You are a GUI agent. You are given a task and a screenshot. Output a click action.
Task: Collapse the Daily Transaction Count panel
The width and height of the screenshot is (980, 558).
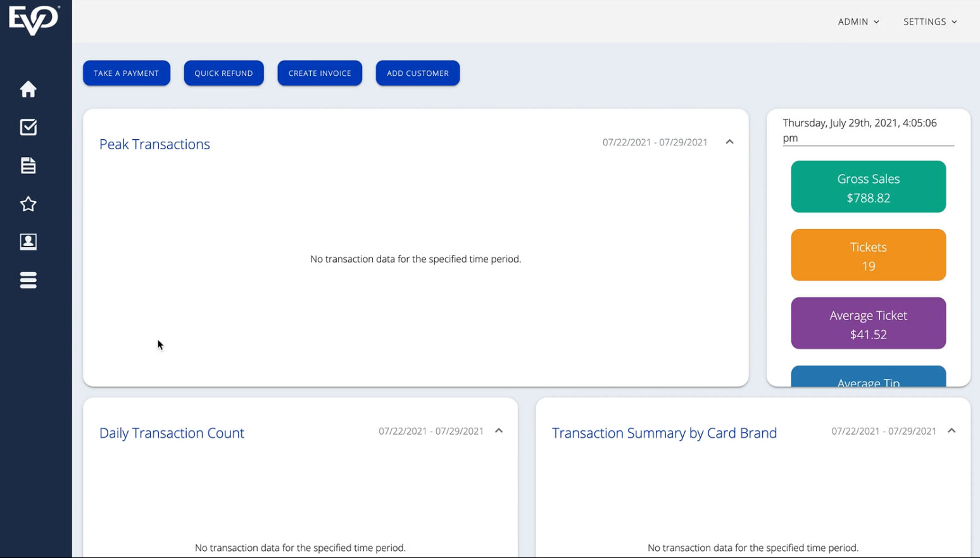[499, 431]
